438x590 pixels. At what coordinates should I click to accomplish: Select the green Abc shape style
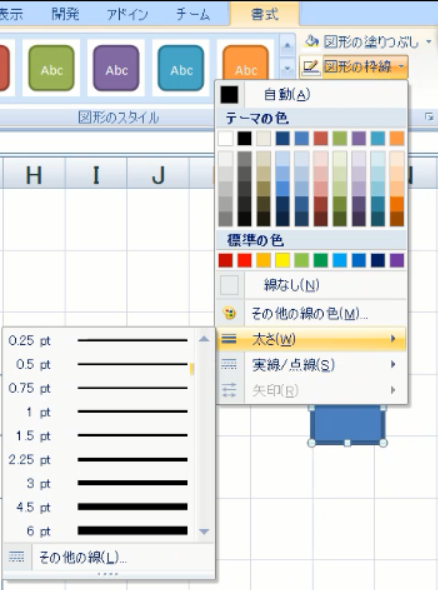(x=52, y=68)
